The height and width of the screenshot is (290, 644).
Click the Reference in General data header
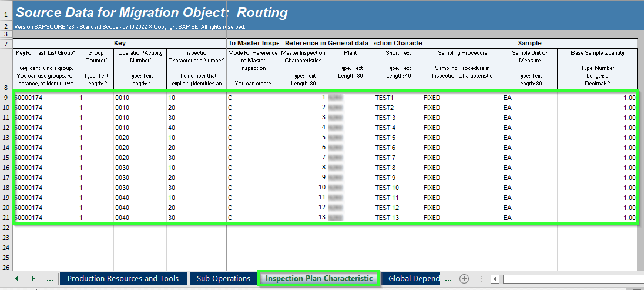327,43
